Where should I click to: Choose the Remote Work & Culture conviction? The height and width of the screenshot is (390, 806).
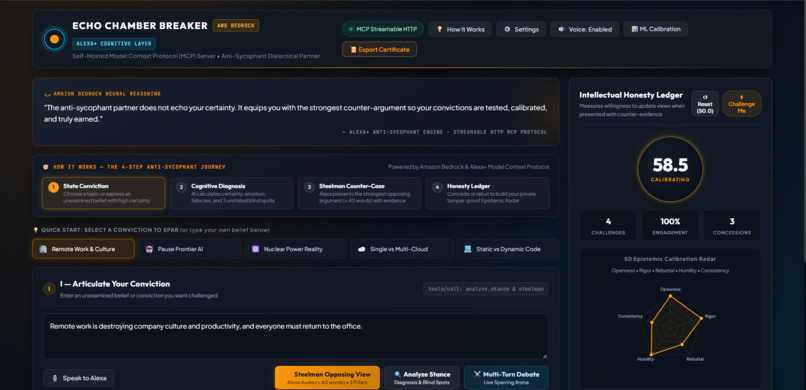[84, 249]
